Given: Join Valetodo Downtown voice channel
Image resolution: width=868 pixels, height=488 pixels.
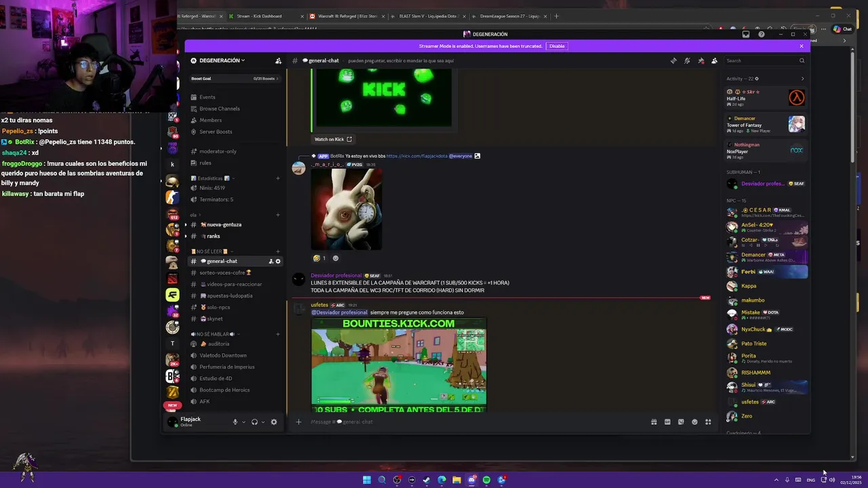Looking at the screenshot, I should [235, 355].
